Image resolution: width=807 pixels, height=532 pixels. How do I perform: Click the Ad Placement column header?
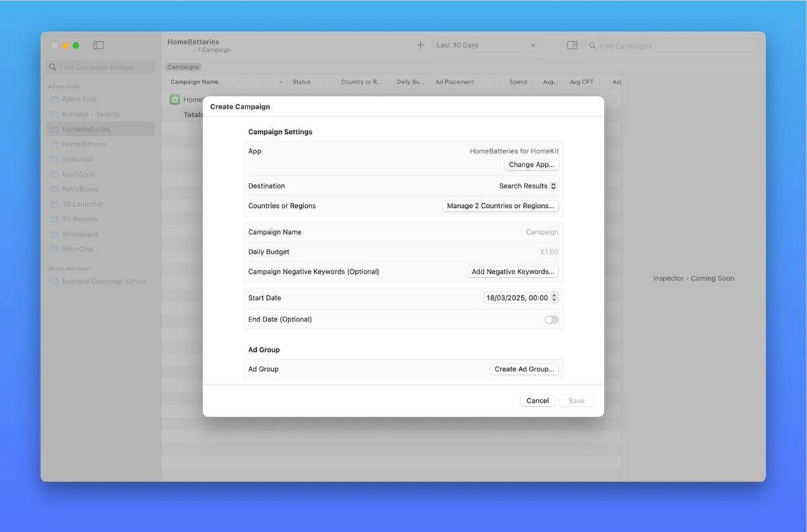pos(465,82)
